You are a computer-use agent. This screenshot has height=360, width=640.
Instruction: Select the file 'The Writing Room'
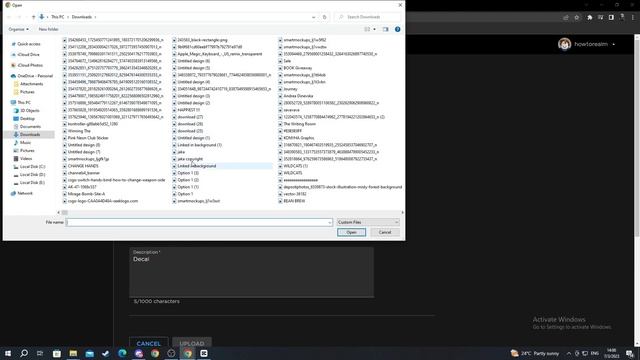(300, 124)
